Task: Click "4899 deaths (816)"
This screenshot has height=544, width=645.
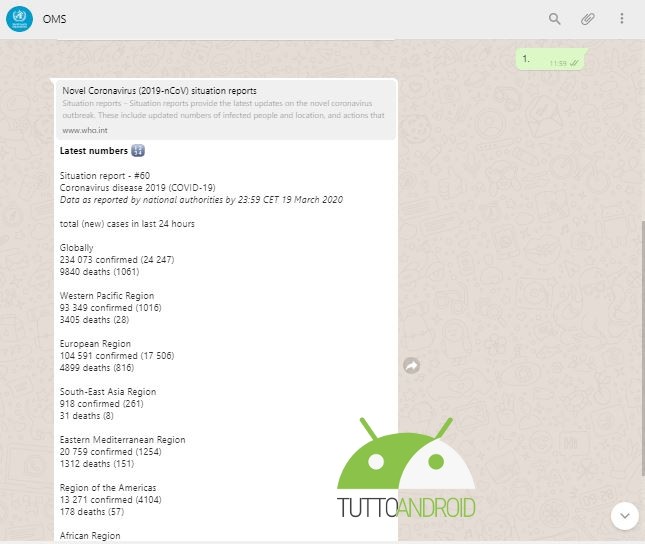Action: click(x=97, y=368)
